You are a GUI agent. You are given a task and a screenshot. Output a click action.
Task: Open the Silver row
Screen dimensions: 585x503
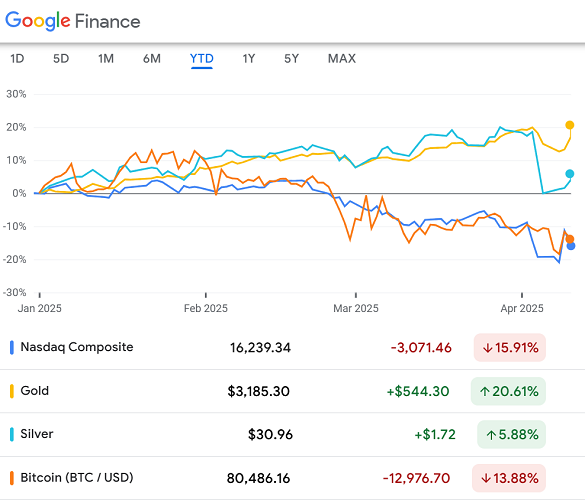[x=292, y=434]
